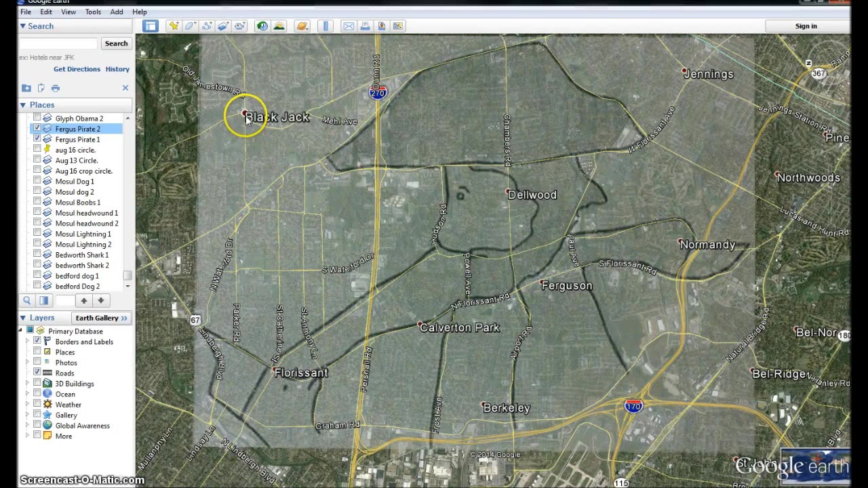Click the Email envelope icon
This screenshot has height=488, width=868.
tap(349, 26)
